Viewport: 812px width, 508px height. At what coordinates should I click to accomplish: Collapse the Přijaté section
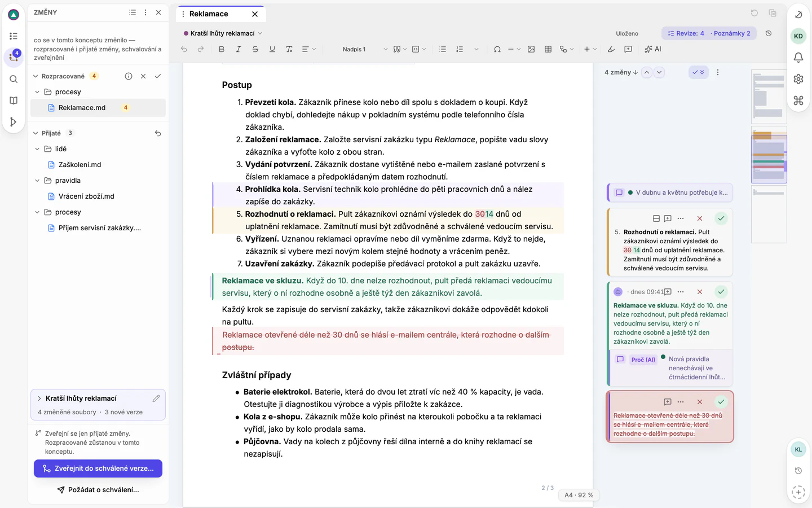click(36, 133)
